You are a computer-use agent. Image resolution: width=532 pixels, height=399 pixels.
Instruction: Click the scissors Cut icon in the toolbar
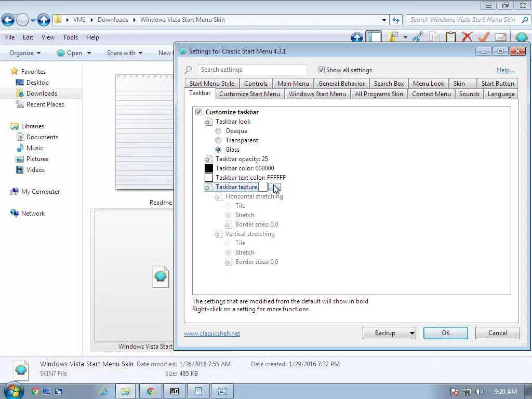pyautogui.click(x=418, y=37)
